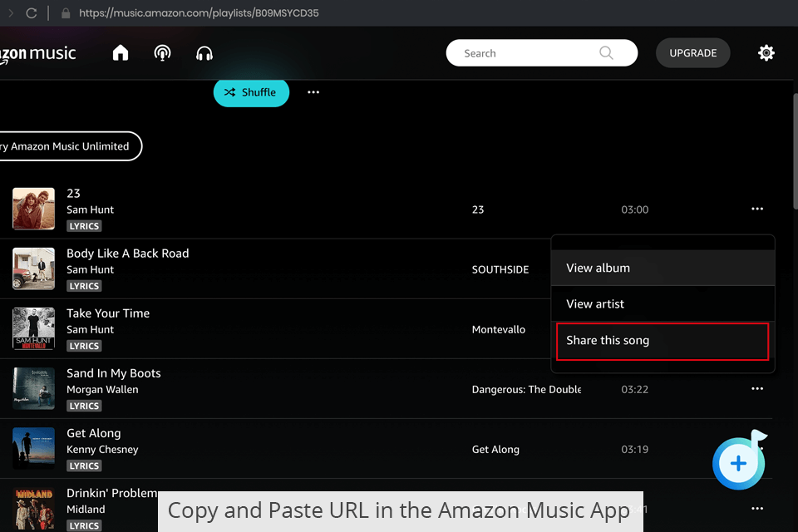
Task: Click Take Your Time album art
Action: [x=33, y=329]
